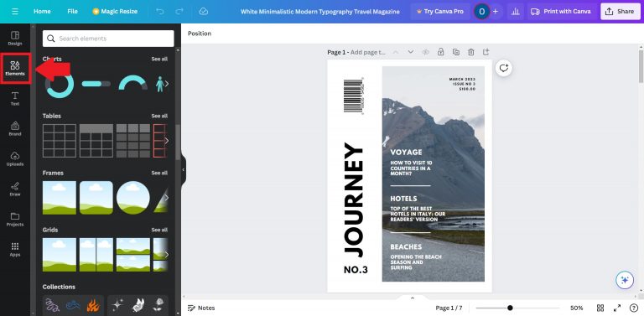Adjust the zoom slider handle
Screen dimensions: 644x316
click(510, 308)
